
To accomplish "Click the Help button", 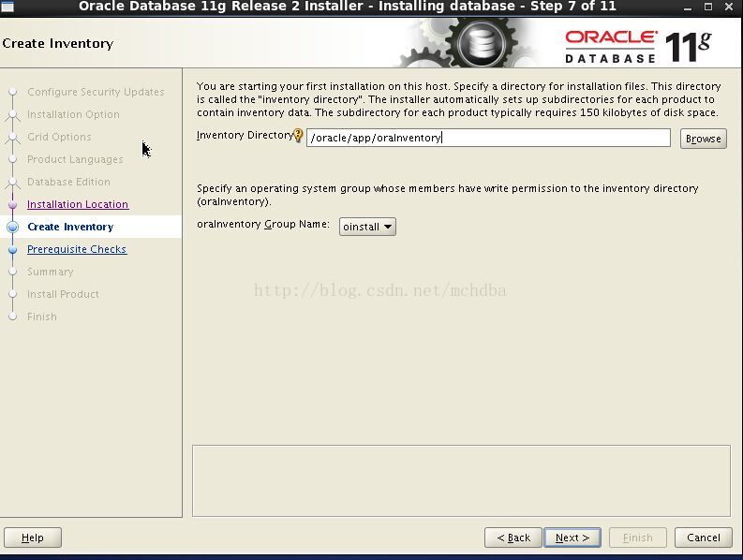I will click(33, 538).
